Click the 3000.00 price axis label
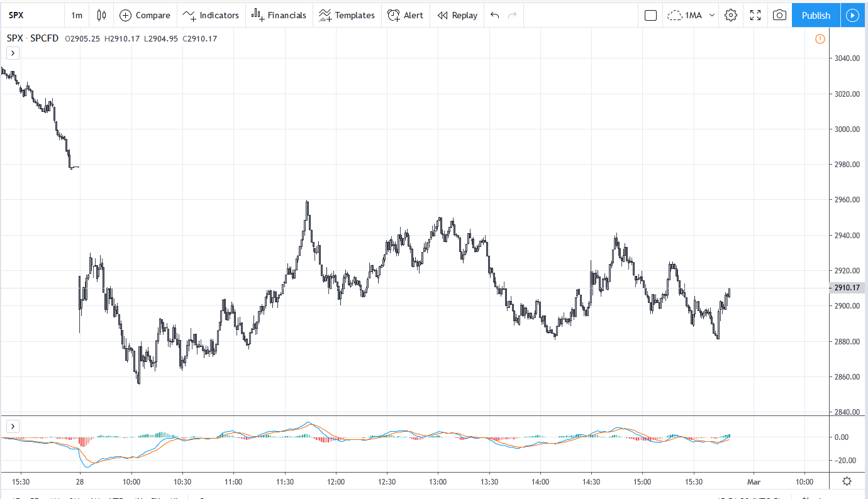The height and width of the screenshot is (499, 868). [847, 129]
